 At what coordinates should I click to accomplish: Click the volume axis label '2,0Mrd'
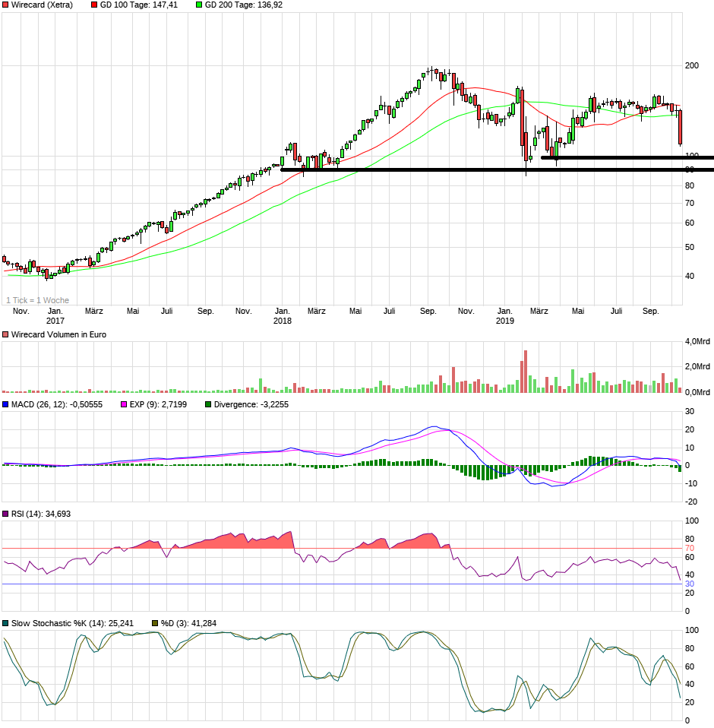[697, 366]
